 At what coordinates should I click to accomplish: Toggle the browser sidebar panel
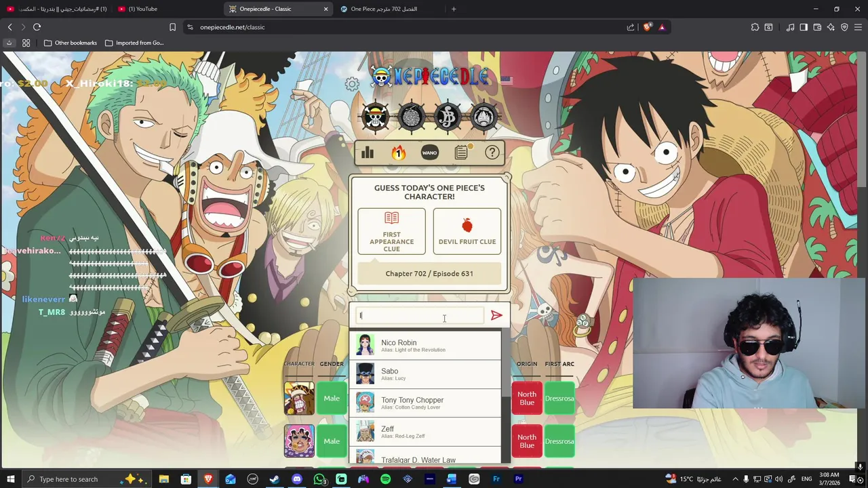[804, 27]
